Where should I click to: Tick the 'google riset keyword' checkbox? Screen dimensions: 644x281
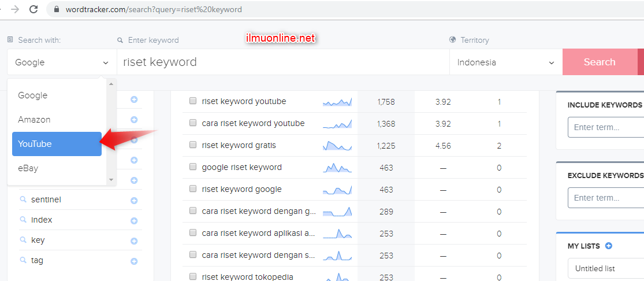pyautogui.click(x=193, y=167)
